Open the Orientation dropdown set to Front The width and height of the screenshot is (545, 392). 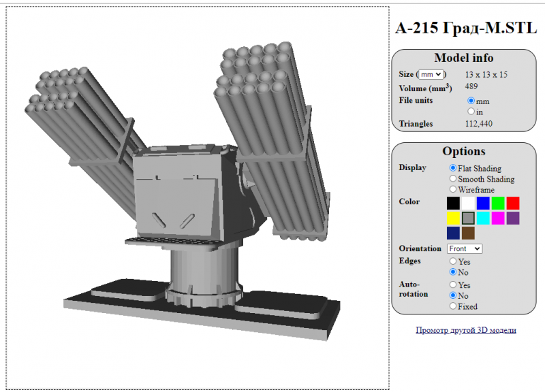click(465, 249)
